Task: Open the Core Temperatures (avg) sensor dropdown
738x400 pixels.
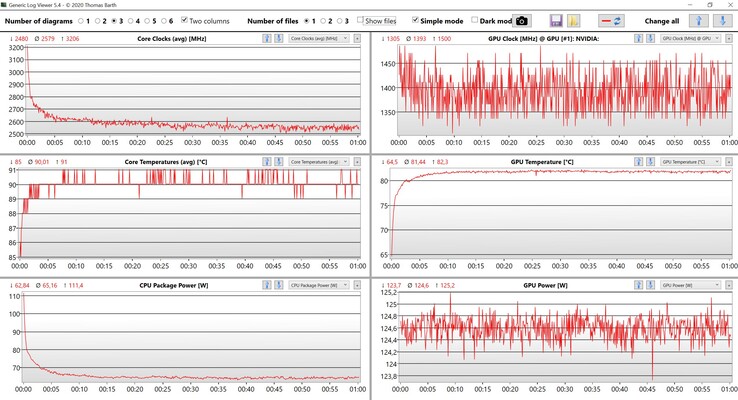Action: click(x=319, y=162)
